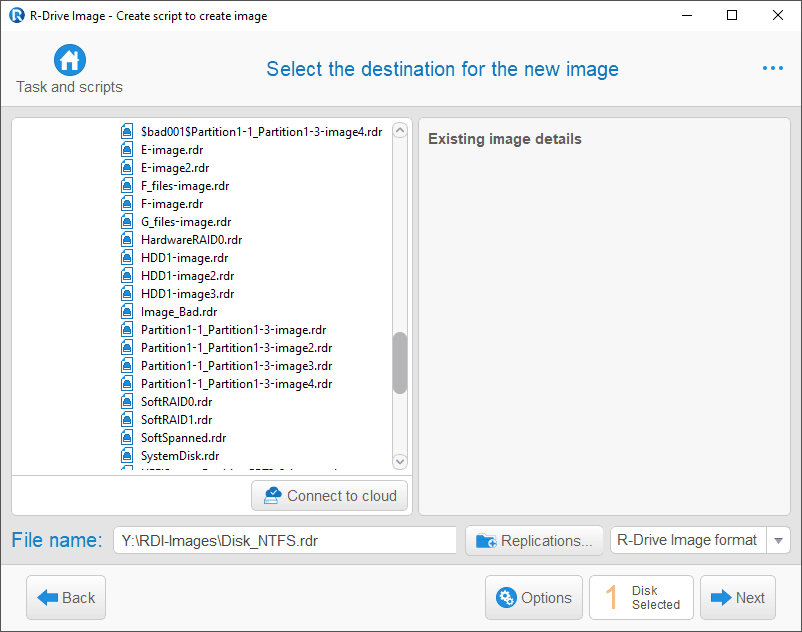The width and height of the screenshot is (802, 632).
Task: Select file icon of HDD1-image3.rdr
Action: pyautogui.click(x=127, y=294)
